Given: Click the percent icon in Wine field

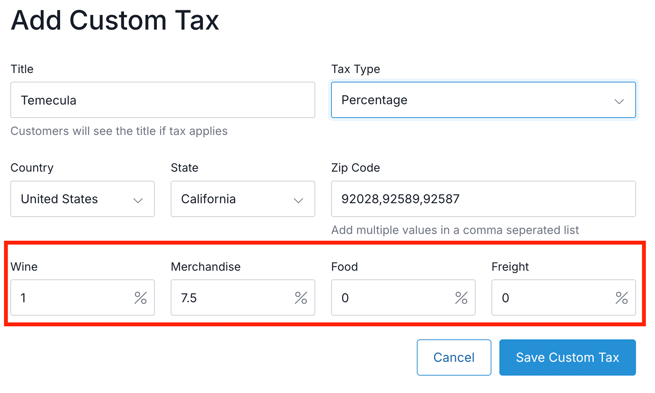Looking at the screenshot, I should point(140,298).
